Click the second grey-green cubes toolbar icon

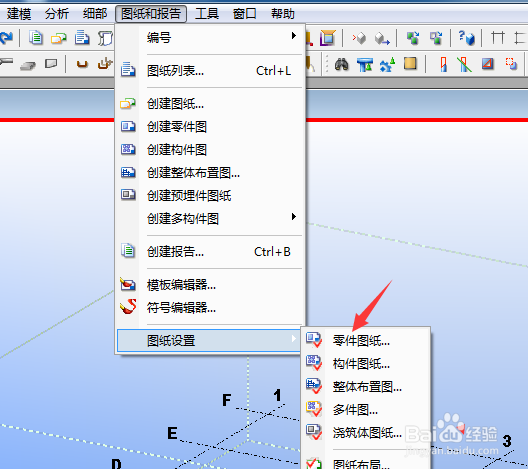pos(436,38)
